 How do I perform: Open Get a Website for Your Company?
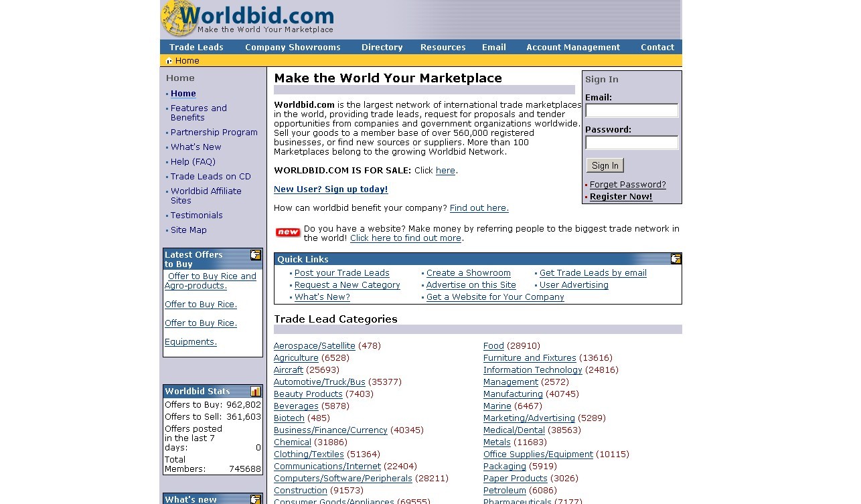(495, 297)
